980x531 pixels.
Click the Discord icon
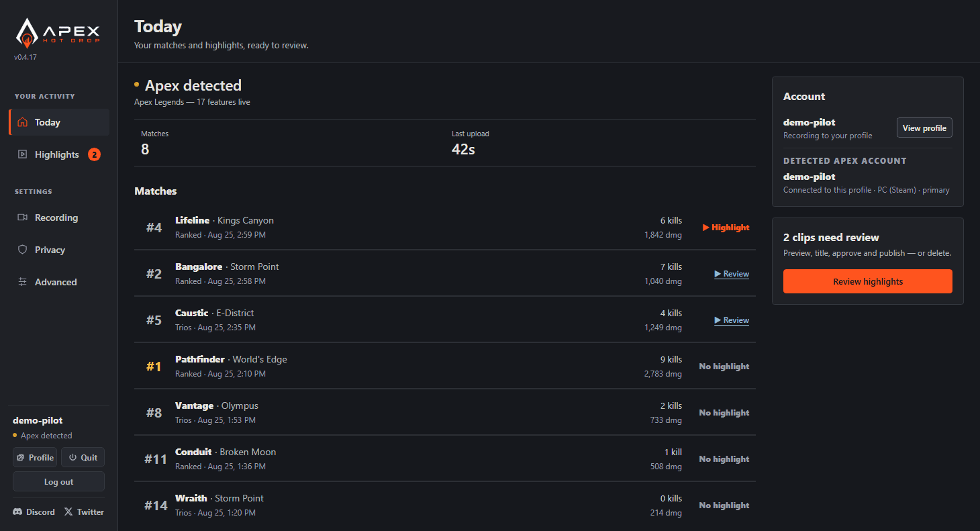[17, 512]
